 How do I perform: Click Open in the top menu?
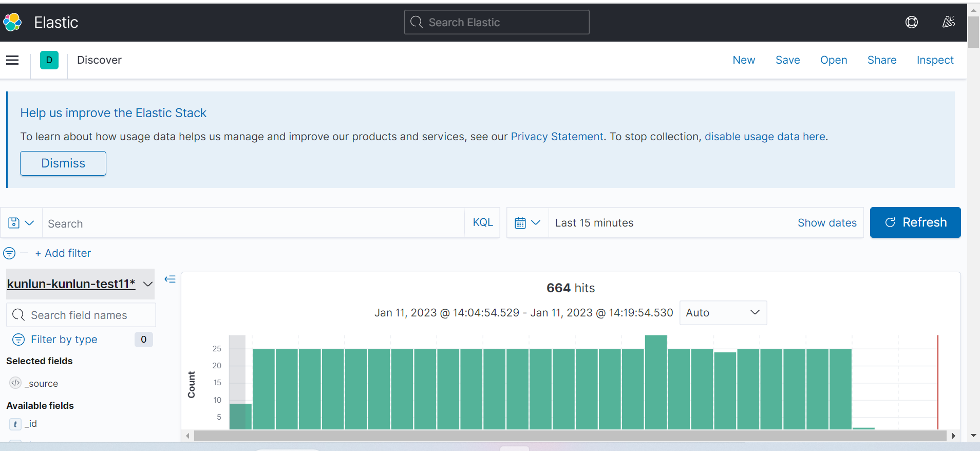(x=834, y=60)
